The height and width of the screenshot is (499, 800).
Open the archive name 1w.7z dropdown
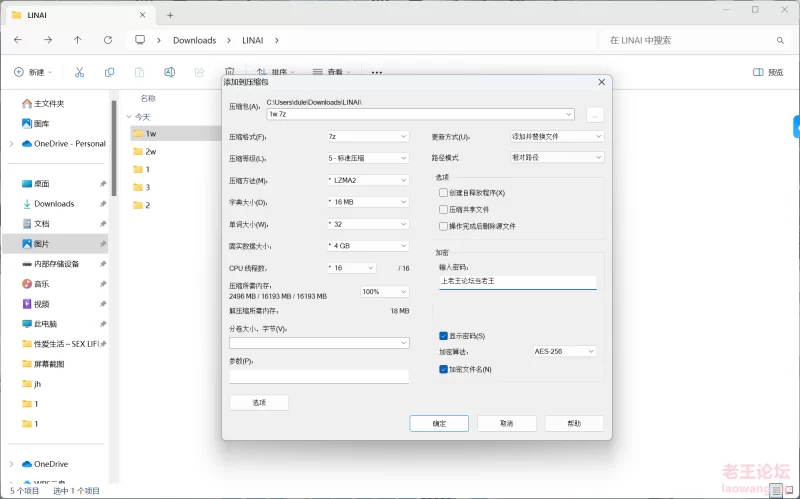[x=568, y=114]
